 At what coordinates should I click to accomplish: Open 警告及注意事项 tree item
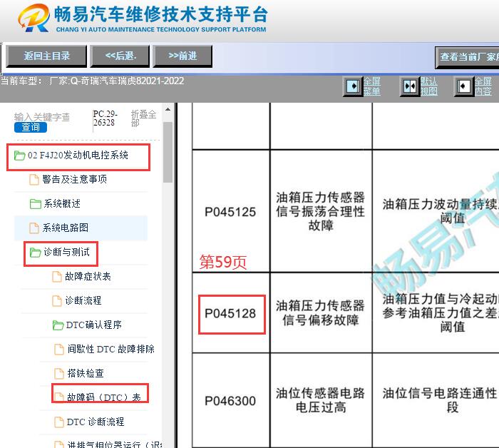[x=74, y=180]
